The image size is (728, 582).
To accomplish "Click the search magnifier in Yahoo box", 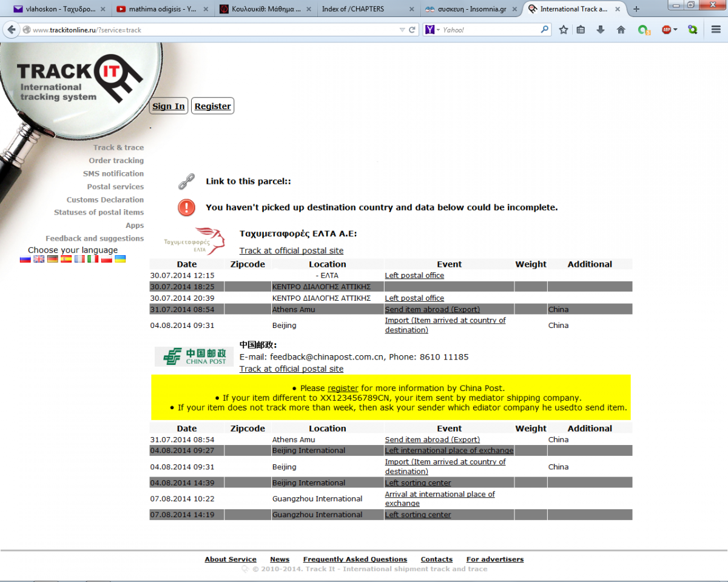I will pyautogui.click(x=544, y=30).
